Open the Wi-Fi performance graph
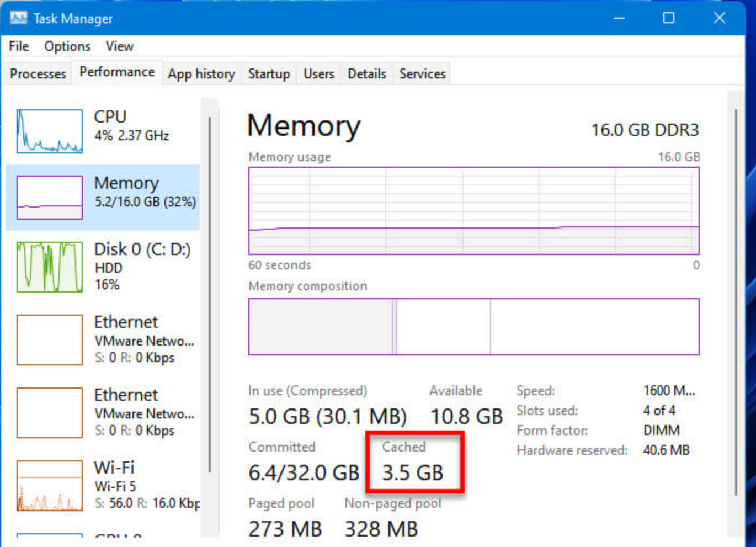The height and width of the screenshot is (547, 756). (x=102, y=485)
